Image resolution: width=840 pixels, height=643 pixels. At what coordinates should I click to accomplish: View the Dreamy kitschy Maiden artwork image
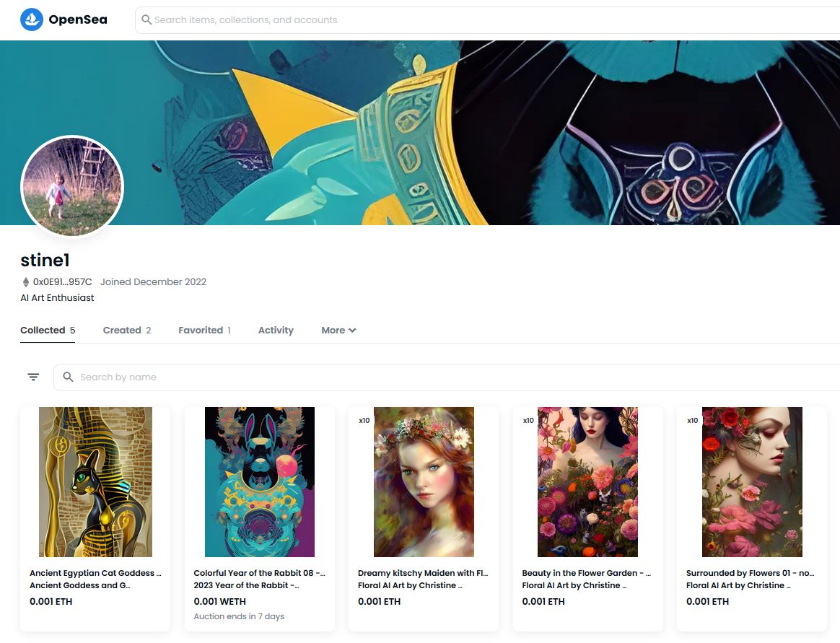pyautogui.click(x=423, y=481)
